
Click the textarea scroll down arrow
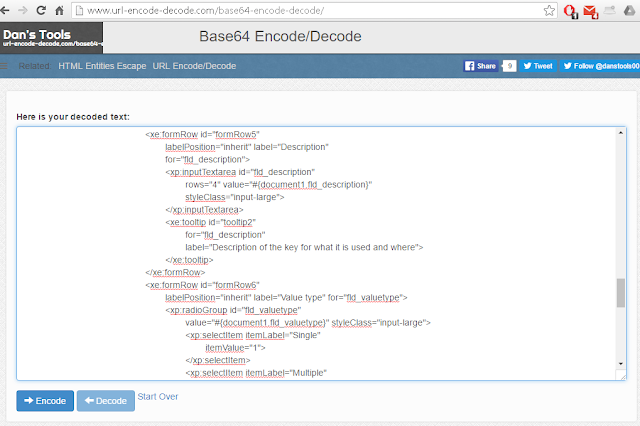tap(621, 364)
